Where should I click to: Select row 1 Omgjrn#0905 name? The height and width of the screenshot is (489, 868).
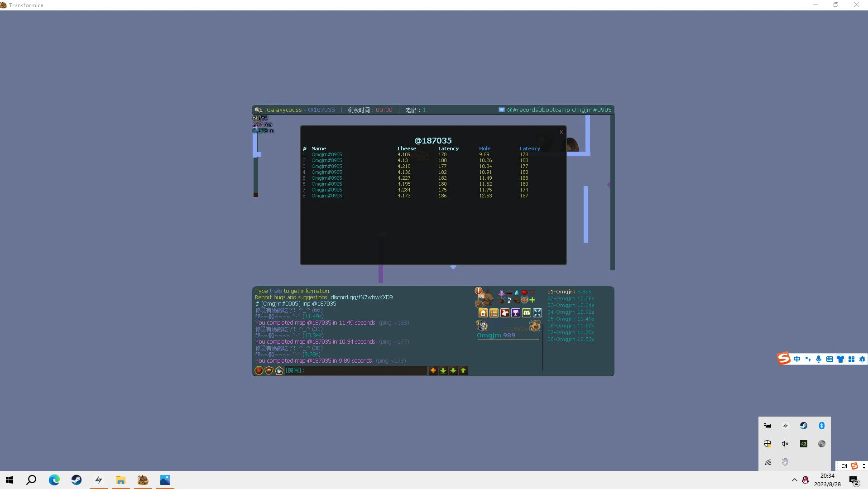click(326, 154)
